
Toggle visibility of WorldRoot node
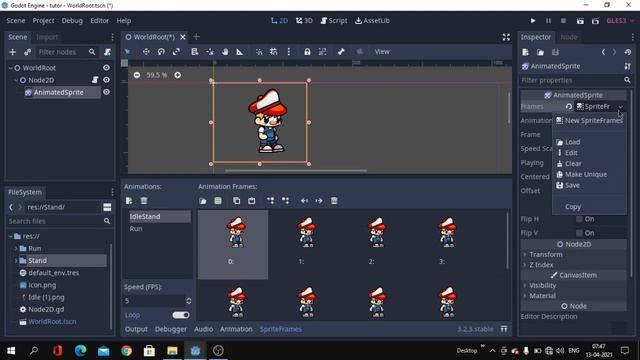pyautogui.click(x=106, y=68)
